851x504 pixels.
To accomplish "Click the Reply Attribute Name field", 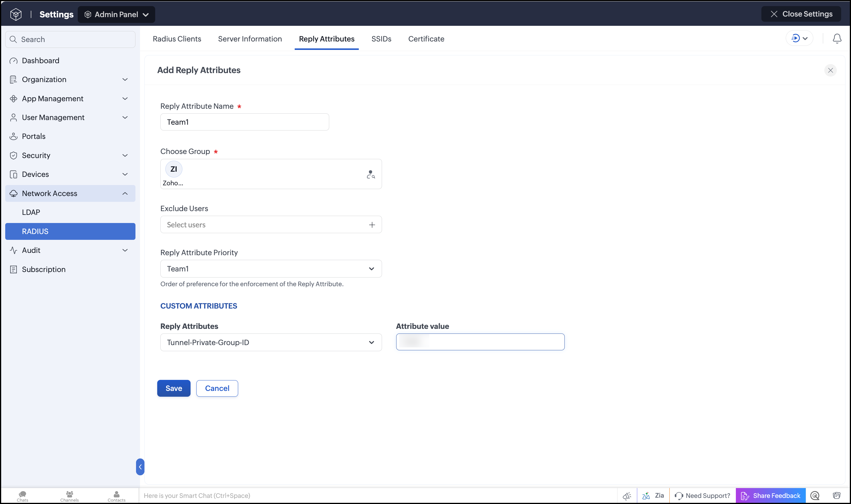I will tap(245, 122).
